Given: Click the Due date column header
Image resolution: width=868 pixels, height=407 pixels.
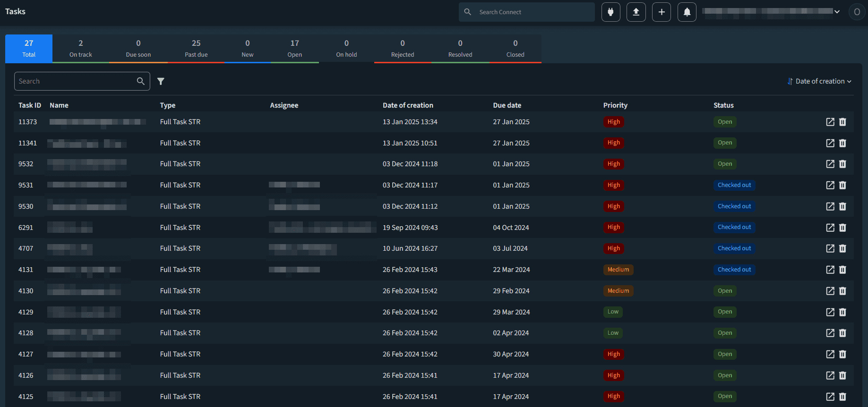Looking at the screenshot, I should pos(507,105).
